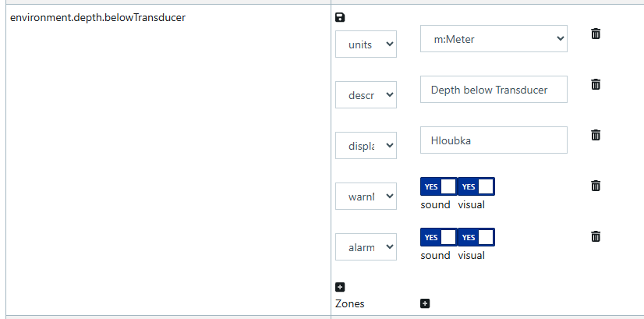
Task: Delete the description row via trash icon
Action: 596,84
